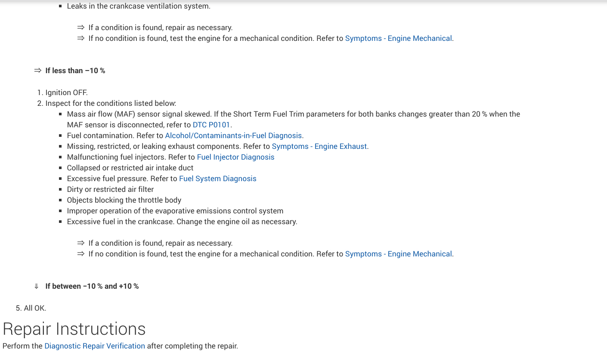This screenshot has width=607, height=364.
Task: Click the Fuel Injector Diagnosis link
Action: click(235, 157)
